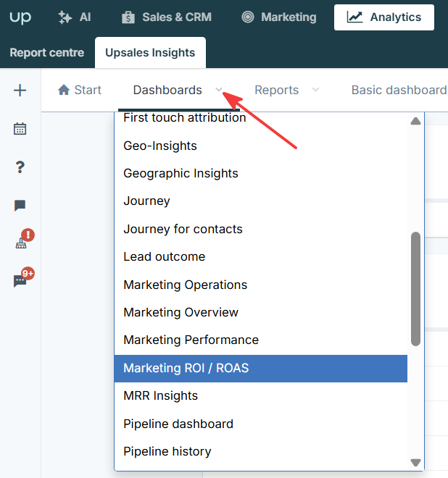The width and height of the screenshot is (448, 478).
Task: Select Geo-Insights dashboard
Action: [x=261, y=146]
